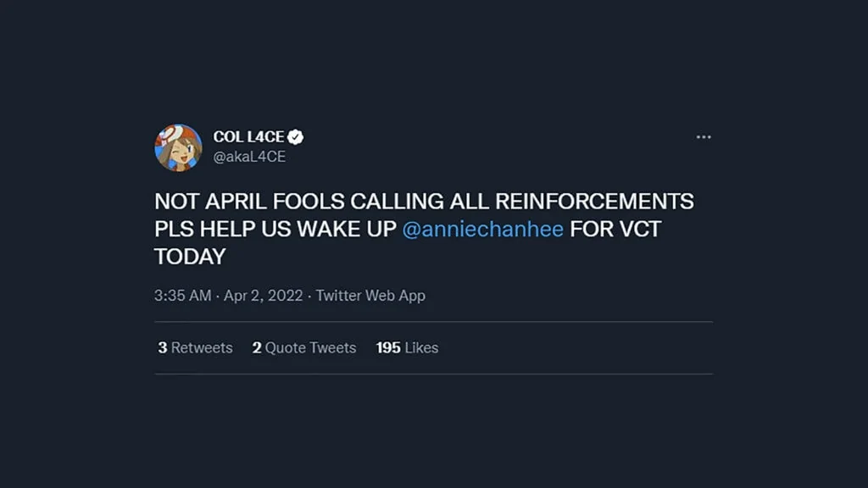Click the word TODAY in the tweet
The height and width of the screenshot is (488, 868).
190,257
